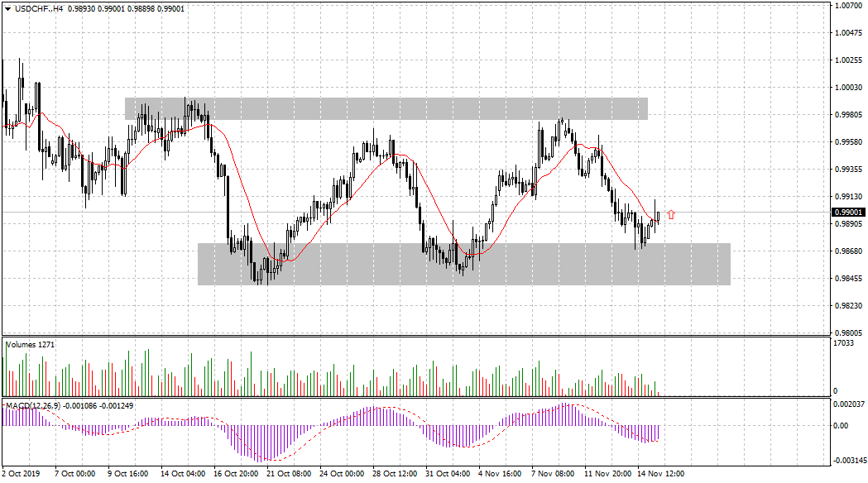
Task: Click the 14 Nov 12:00 time axis label
Action: point(660,475)
